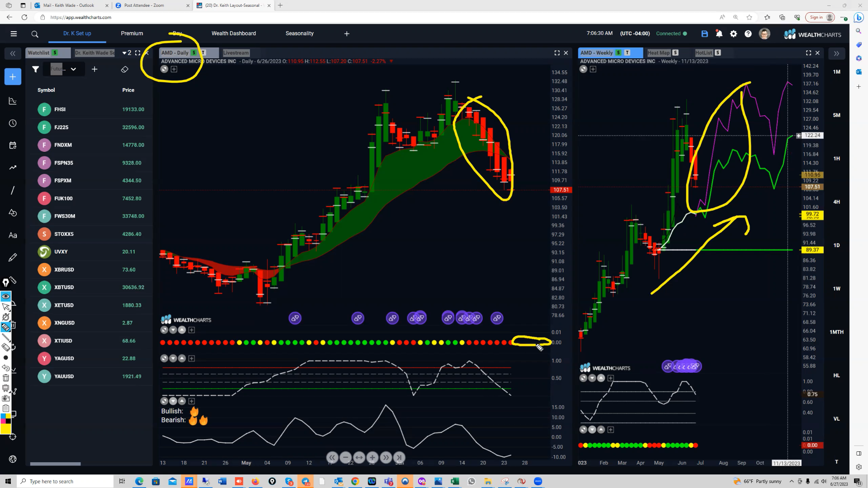Click the rewind double-left chart control

click(332, 457)
